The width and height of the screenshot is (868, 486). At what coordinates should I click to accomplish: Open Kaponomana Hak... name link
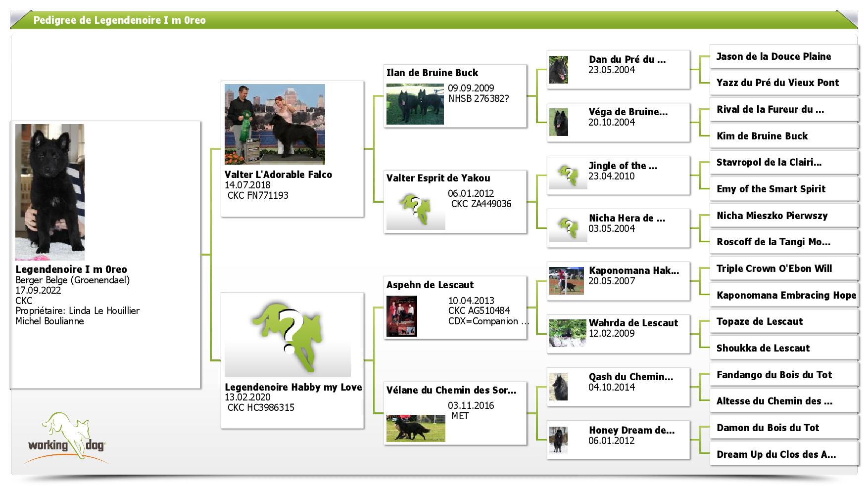634,270
